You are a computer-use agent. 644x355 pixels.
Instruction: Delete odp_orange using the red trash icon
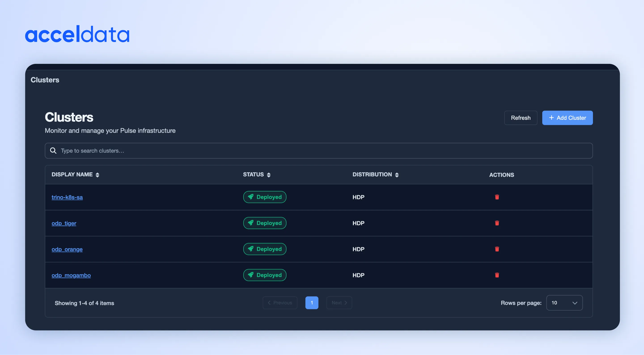coord(497,249)
